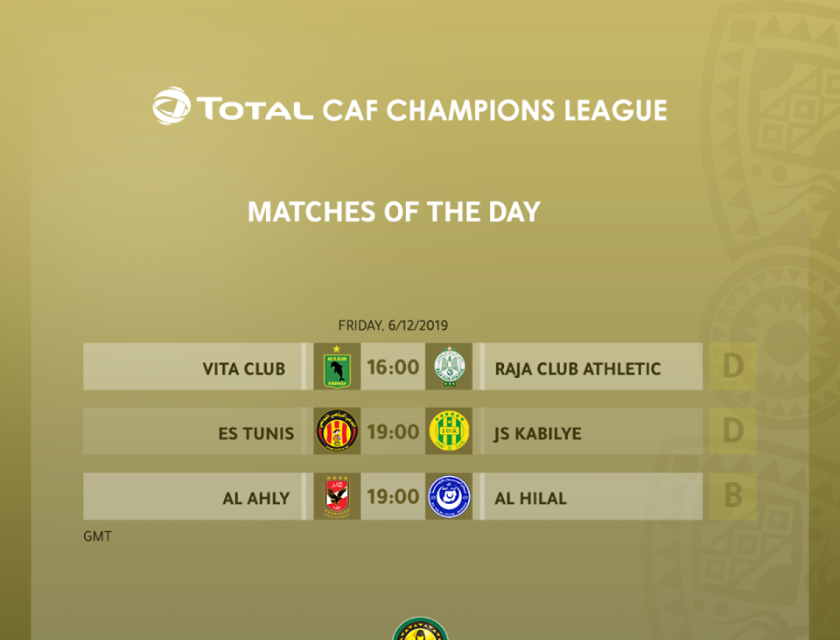The height and width of the screenshot is (640, 840).
Task: Open the RAJA CLUB ATHLETIC team name
Action: (x=577, y=369)
